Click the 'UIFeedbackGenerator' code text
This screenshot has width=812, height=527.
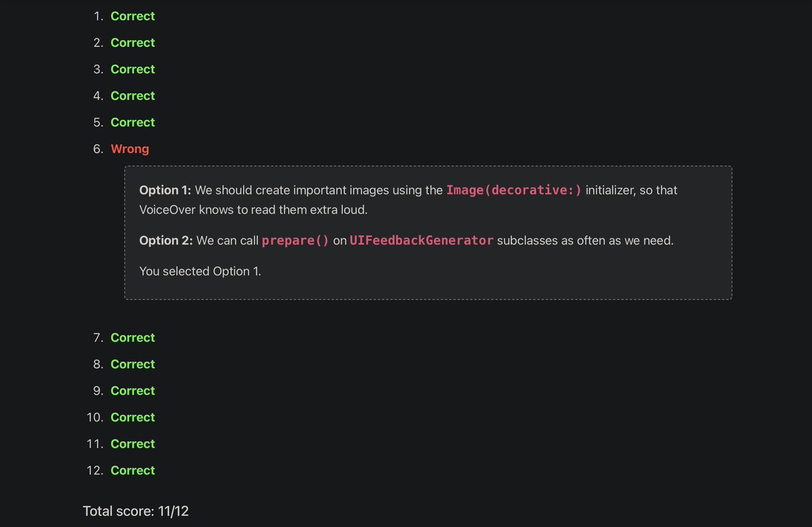click(422, 240)
